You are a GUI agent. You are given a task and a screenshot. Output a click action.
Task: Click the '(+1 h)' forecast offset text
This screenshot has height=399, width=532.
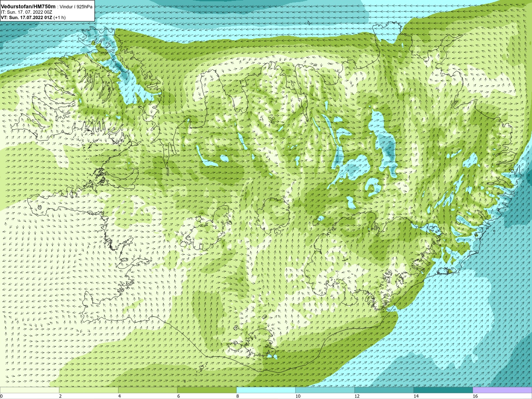(x=59, y=17)
